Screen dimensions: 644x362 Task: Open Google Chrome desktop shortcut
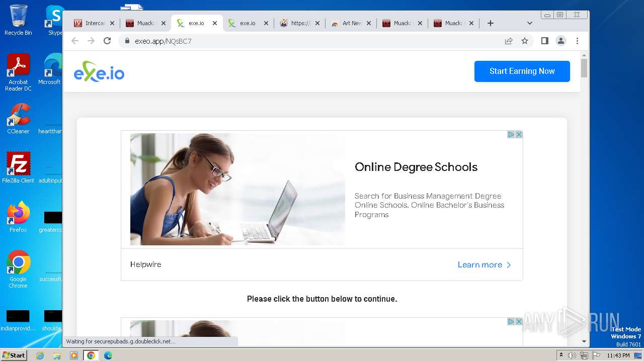[x=18, y=269]
